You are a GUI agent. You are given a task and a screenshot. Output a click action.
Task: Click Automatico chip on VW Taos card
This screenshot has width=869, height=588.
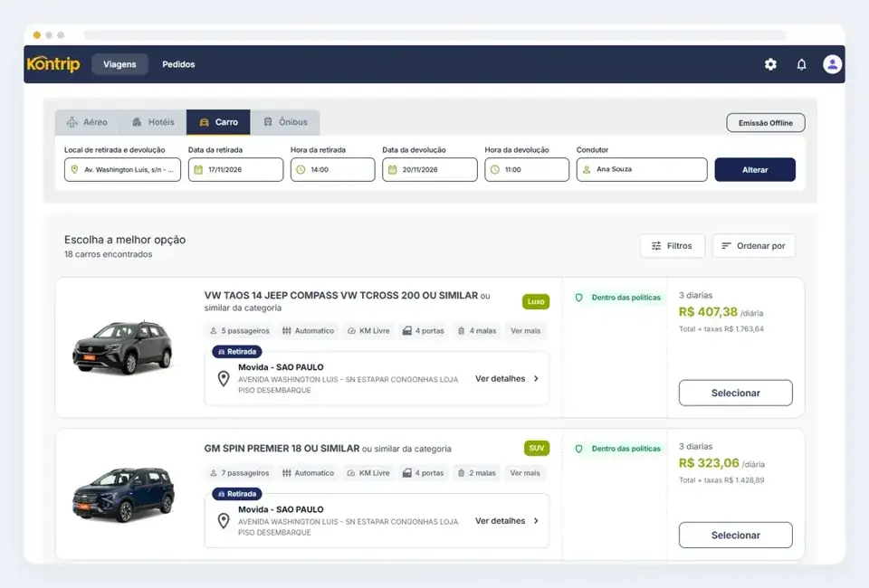pyautogui.click(x=308, y=330)
